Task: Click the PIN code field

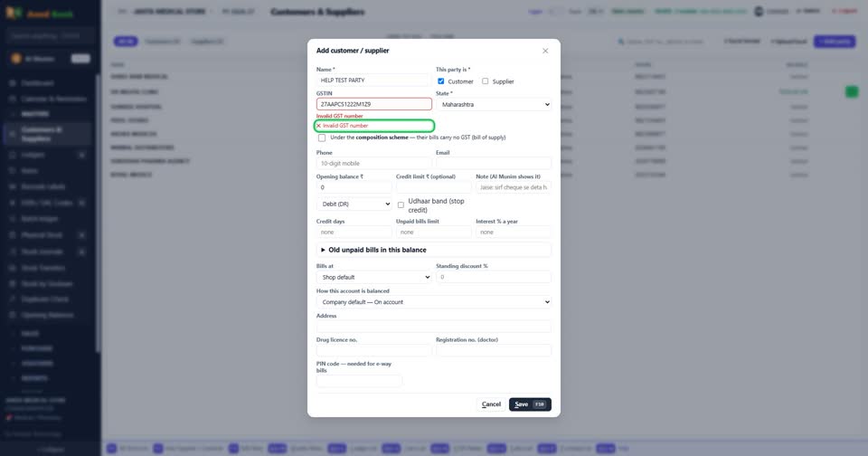Action: (359, 381)
